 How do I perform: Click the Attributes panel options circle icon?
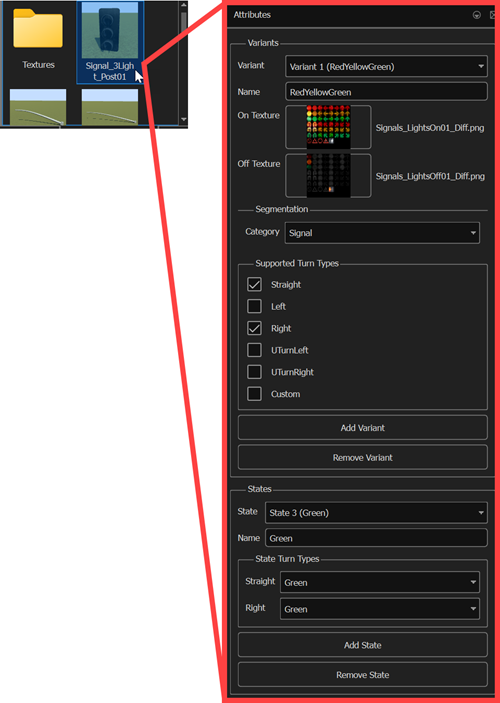click(x=477, y=15)
